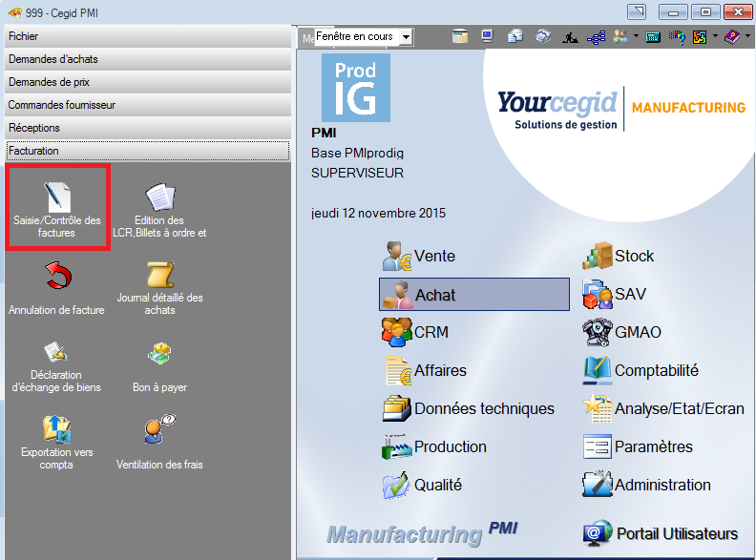
Task: Open the Affaires module
Action: click(x=426, y=370)
